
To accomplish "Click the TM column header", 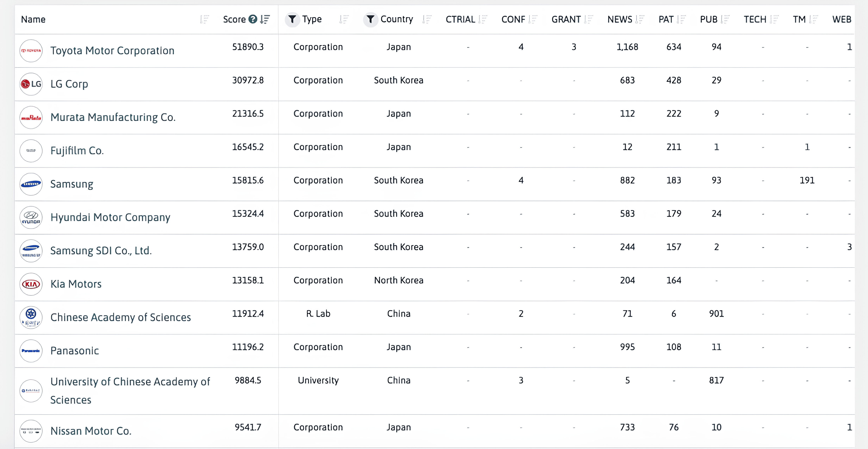I will [799, 19].
